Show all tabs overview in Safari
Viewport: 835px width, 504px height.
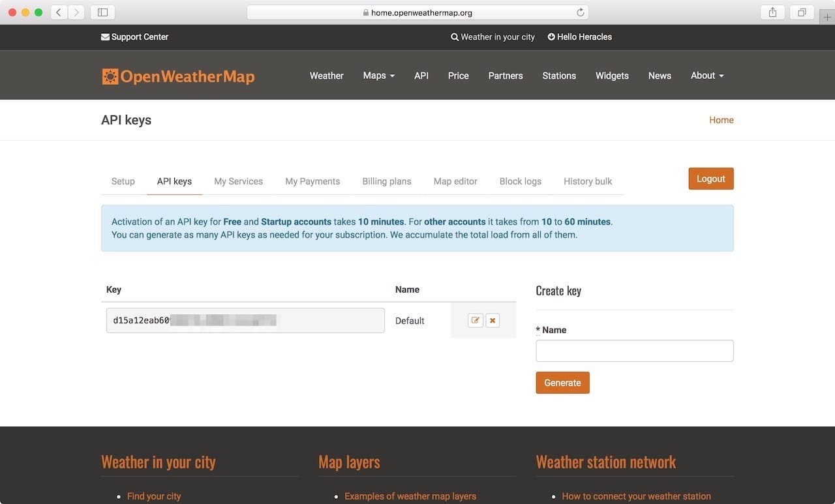coord(802,12)
